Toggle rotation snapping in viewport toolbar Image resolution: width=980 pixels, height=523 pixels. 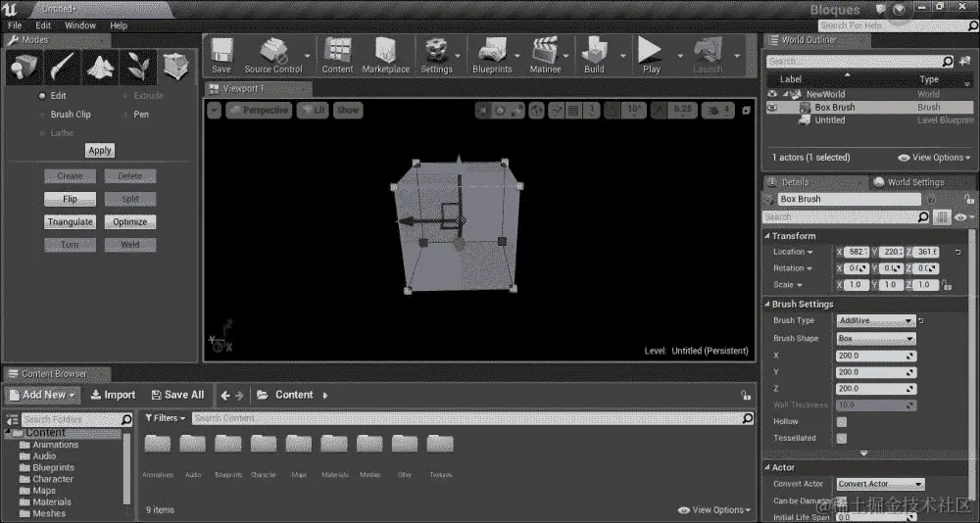point(612,111)
